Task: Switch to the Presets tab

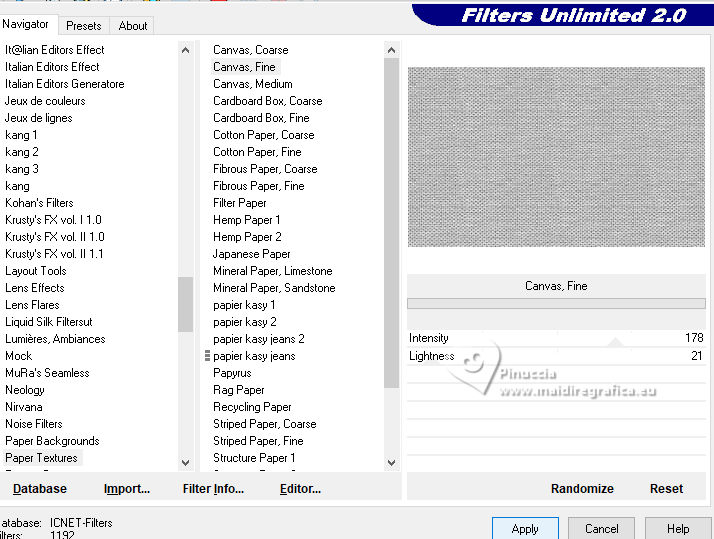Action: pyautogui.click(x=84, y=26)
